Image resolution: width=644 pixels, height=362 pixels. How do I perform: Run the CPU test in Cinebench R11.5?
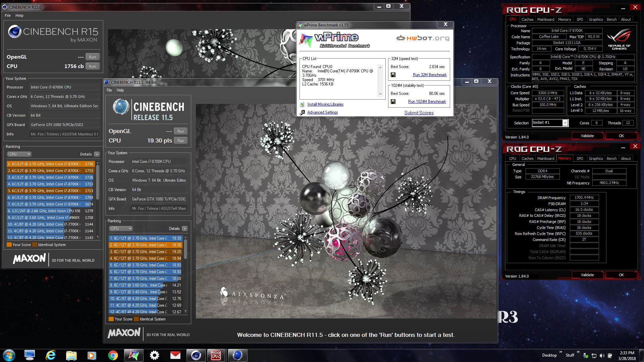pos(181,141)
